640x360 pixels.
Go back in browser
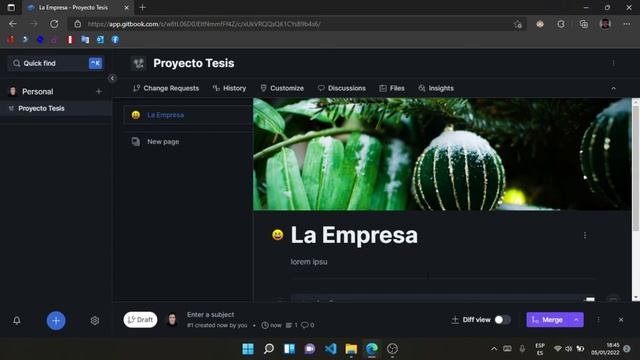(x=13, y=24)
